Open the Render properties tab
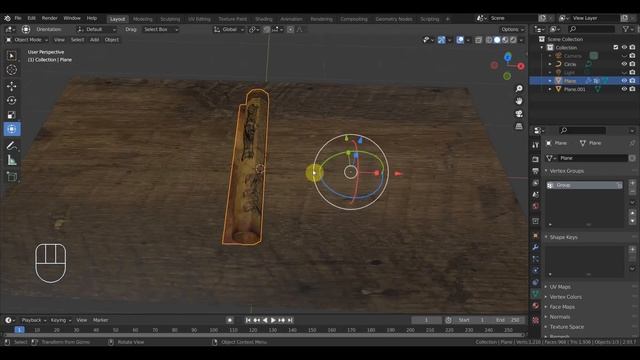The image size is (640, 360). pyautogui.click(x=536, y=159)
